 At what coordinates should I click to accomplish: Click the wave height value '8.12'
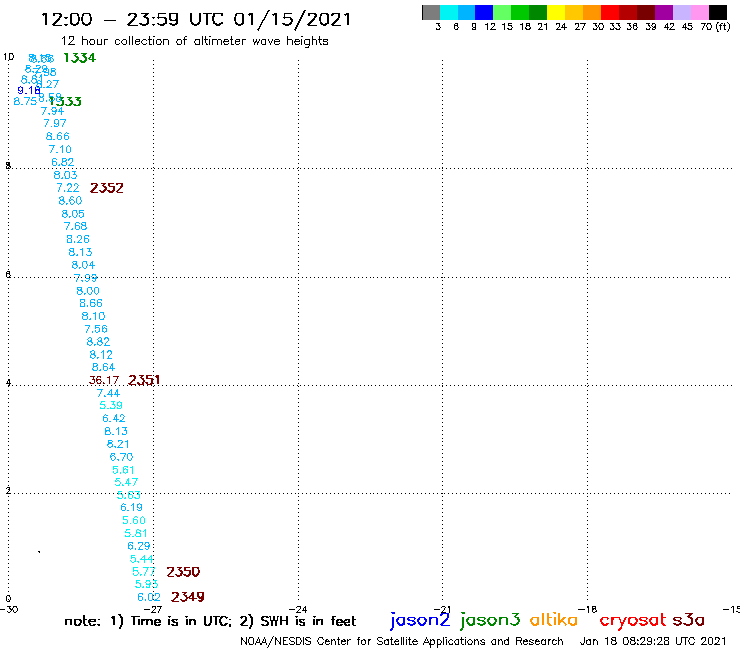click(101, 355)
